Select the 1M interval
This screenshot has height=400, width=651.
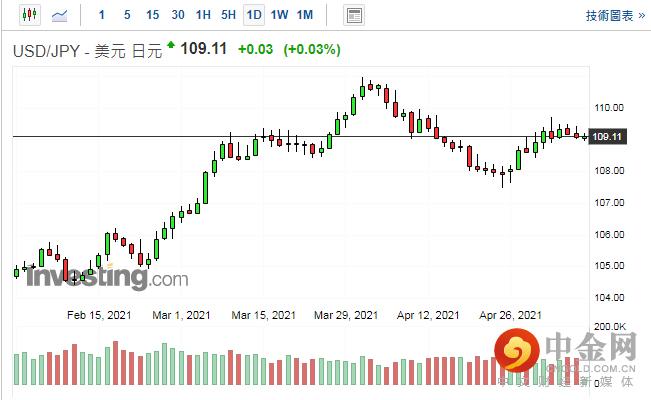pos(305,15)
